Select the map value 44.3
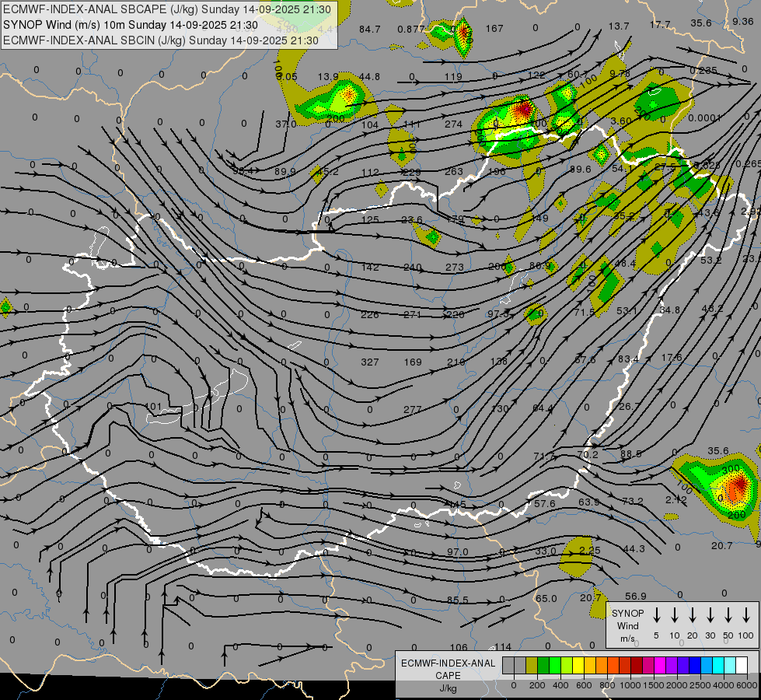 pos(634,549)
